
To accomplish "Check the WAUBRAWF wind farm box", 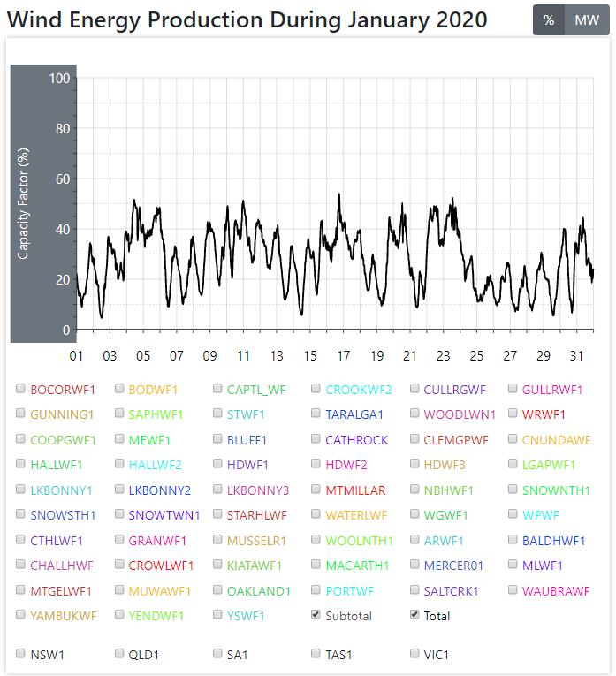I will (513, 590).
